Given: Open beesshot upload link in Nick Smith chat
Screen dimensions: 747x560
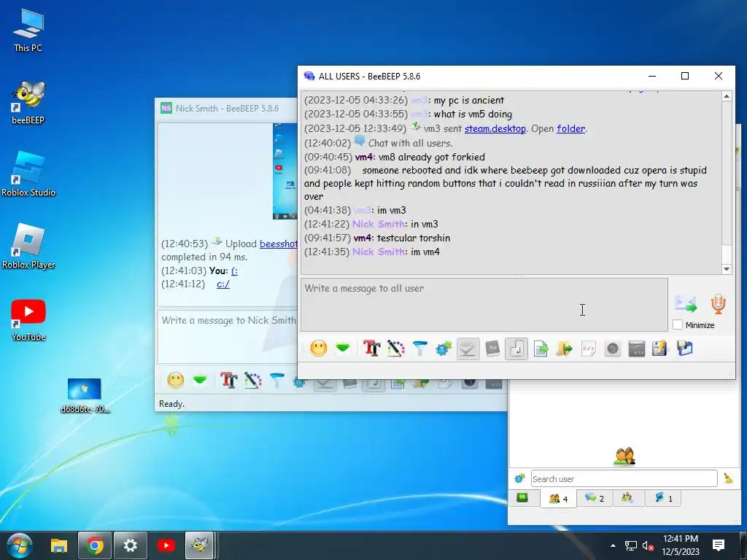Looking at the screenshot, I should click(x=278, y=244).
